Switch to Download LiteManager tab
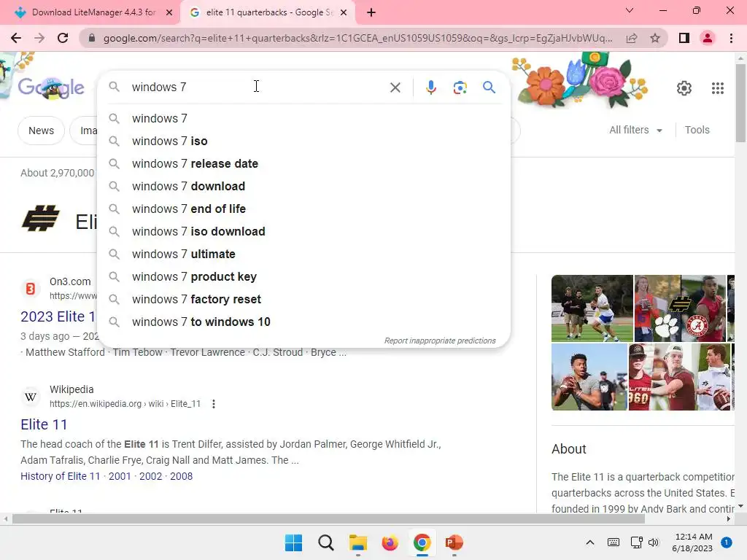This screenshot has height=560, width=747. (x=90, y=12)
